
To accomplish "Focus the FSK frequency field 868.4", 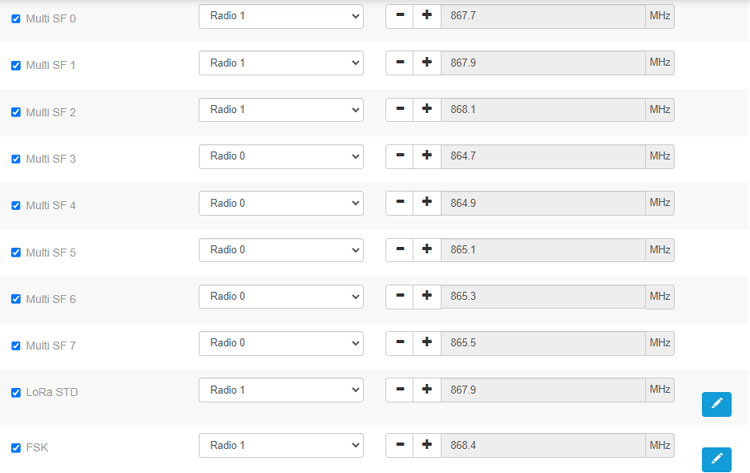I will [x=543, y=445].
